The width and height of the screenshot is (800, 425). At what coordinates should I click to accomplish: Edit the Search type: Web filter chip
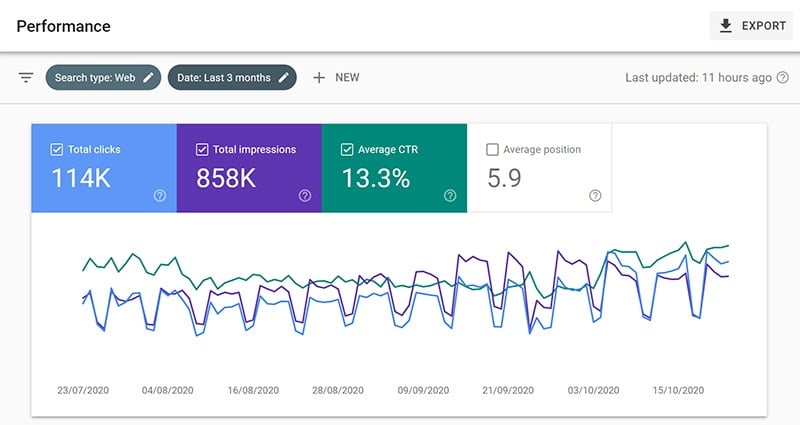(103, 78)
